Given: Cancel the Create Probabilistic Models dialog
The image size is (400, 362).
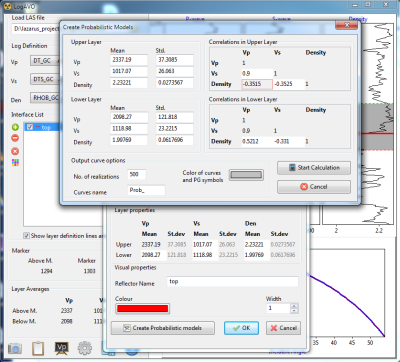Looking at the screenshot, I should [x=314, y=187].
